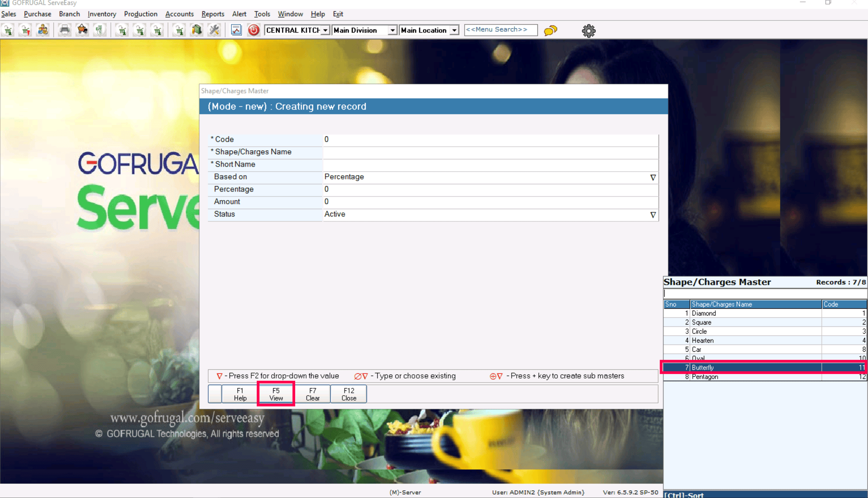Click the Code input field
The image size is (868, 498).
[490, 140]
